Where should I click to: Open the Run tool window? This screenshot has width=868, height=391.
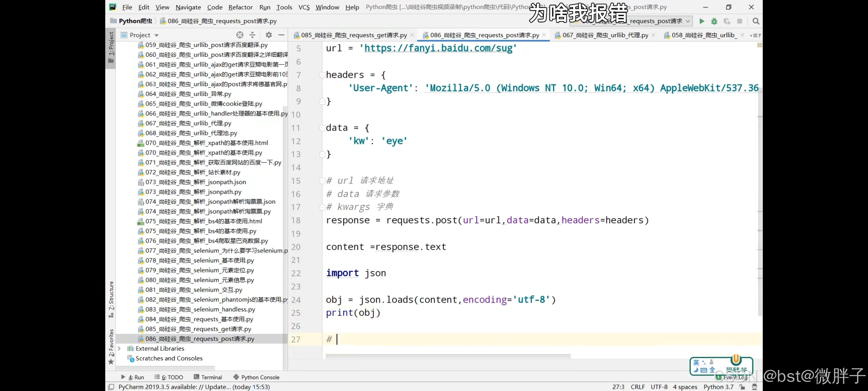(x=132, y=377)
